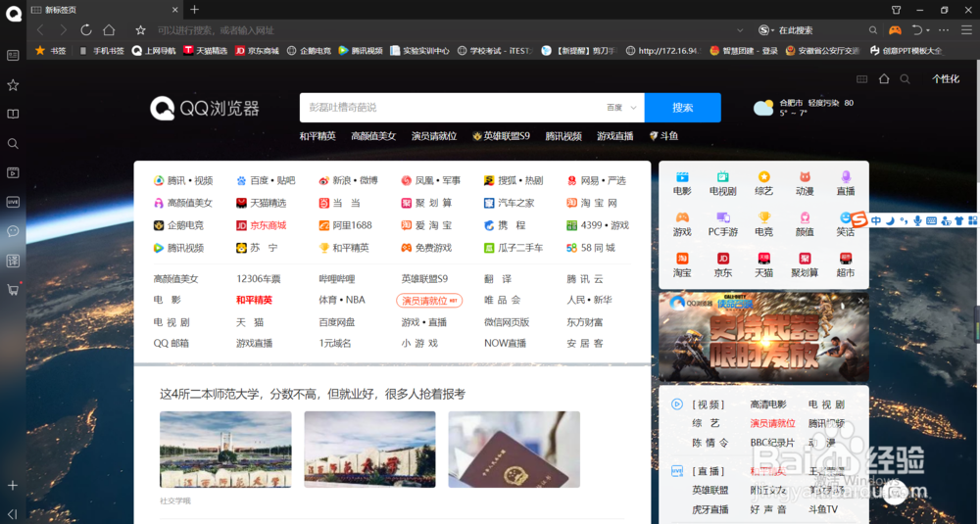Expand address bar history dropdown arrow
Image resolution: width=980 pixels, height=524 pixels.
coord(740,30)
